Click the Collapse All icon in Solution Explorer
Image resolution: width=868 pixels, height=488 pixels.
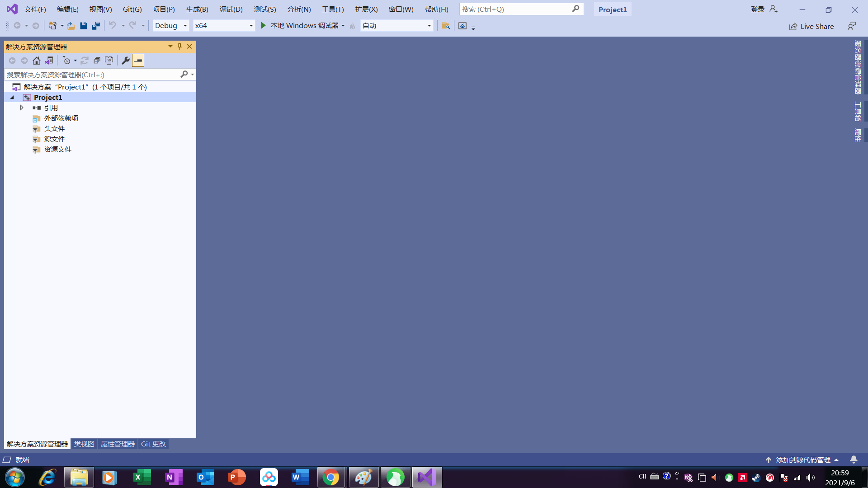point(97,61)
